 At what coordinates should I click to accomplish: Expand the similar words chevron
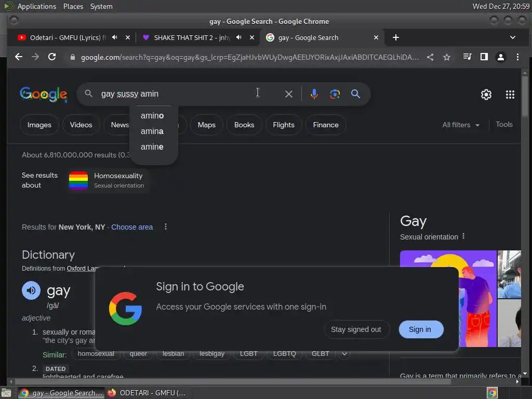tap(344, 354)
